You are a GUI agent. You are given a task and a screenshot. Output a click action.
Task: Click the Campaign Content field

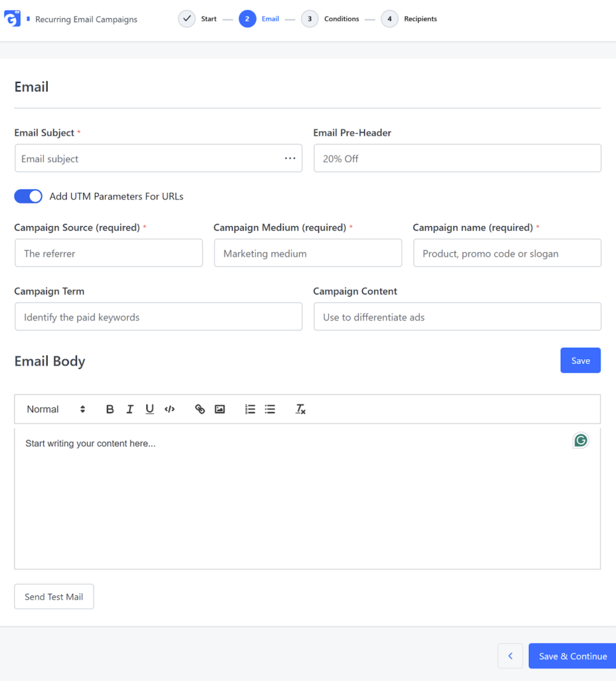(x=458, y=317)
